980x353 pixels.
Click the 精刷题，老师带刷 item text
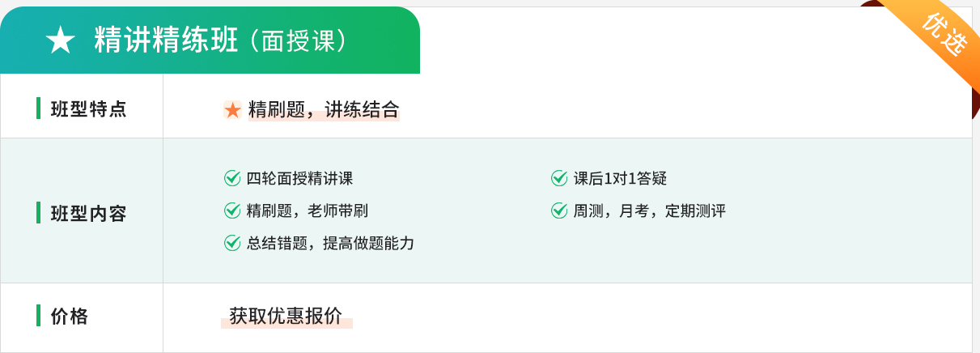point(307,211)
